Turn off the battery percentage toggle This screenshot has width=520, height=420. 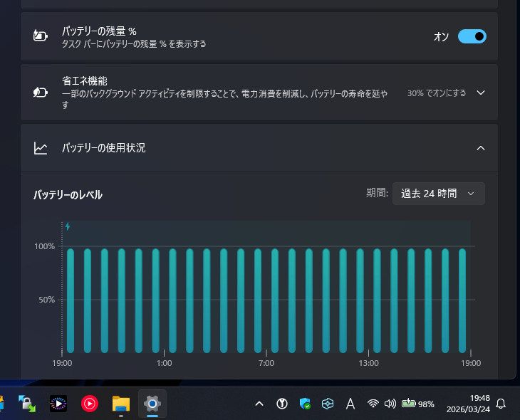point(472,36)
